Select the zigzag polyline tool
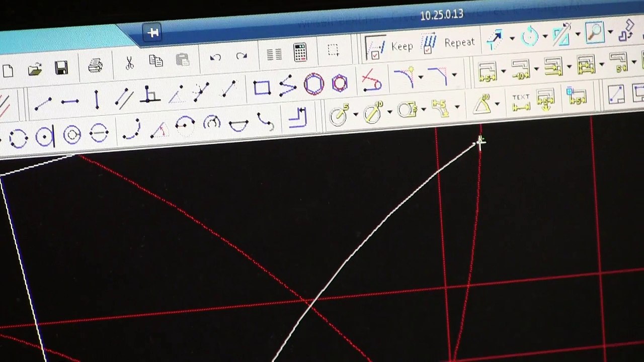Image resolution: width=644 pixels, height=362 pixels. (288, 86)
